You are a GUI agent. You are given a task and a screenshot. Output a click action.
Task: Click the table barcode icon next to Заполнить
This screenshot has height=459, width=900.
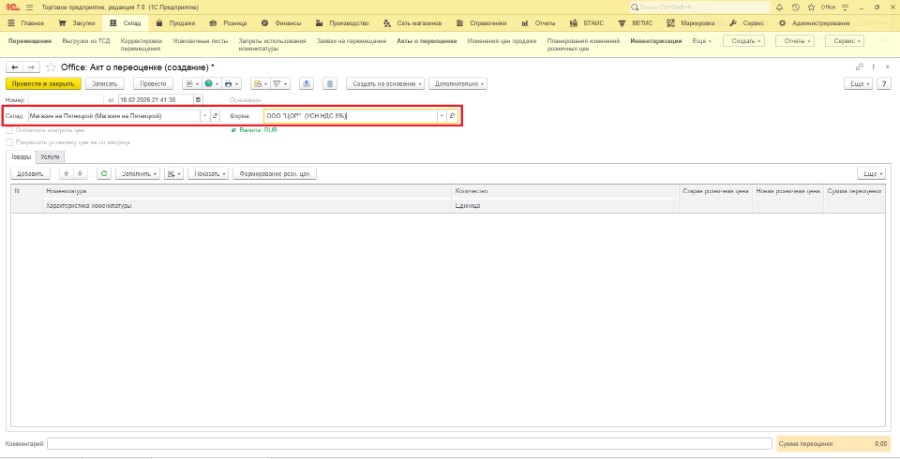(173, 173)
